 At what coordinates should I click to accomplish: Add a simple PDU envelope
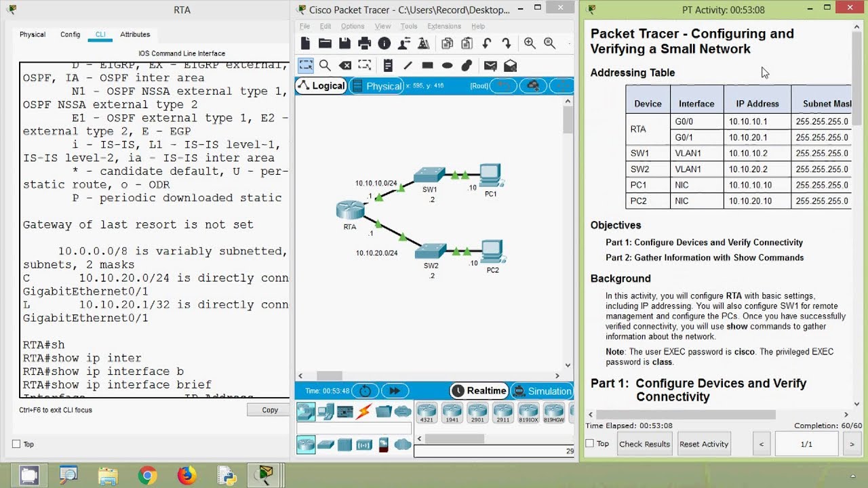coord(490,66)
